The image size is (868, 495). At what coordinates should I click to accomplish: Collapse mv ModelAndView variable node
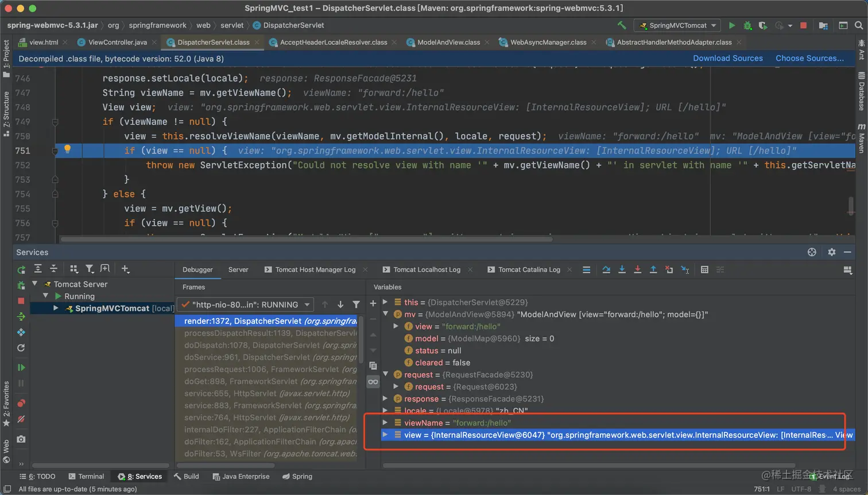(385, 314)
